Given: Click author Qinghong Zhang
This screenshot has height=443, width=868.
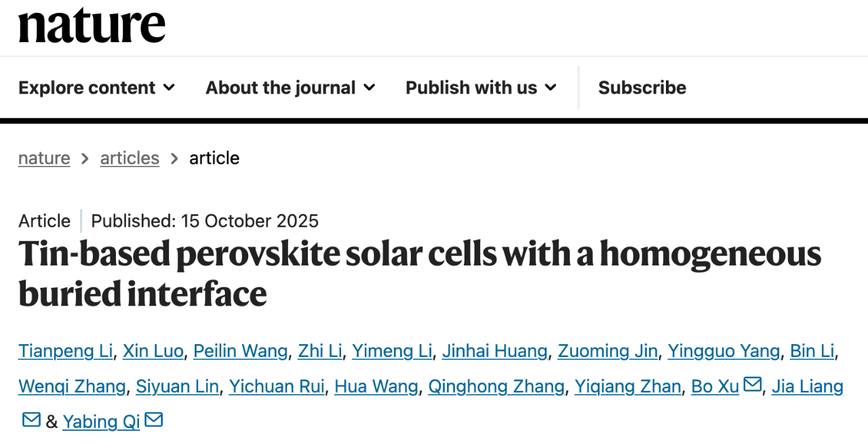Looking at the screenshot, I should pos(496,386).
